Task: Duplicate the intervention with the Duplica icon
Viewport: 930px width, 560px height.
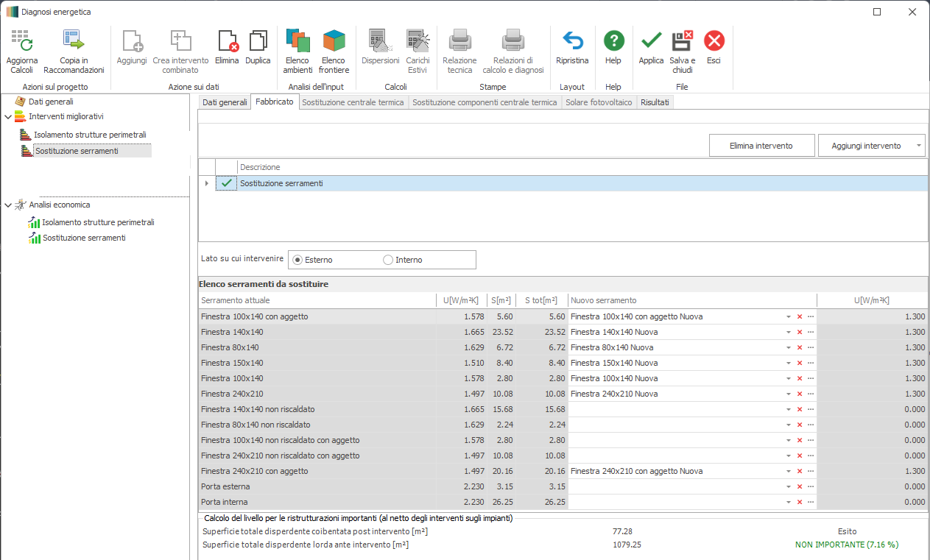Action: (258, 42)
